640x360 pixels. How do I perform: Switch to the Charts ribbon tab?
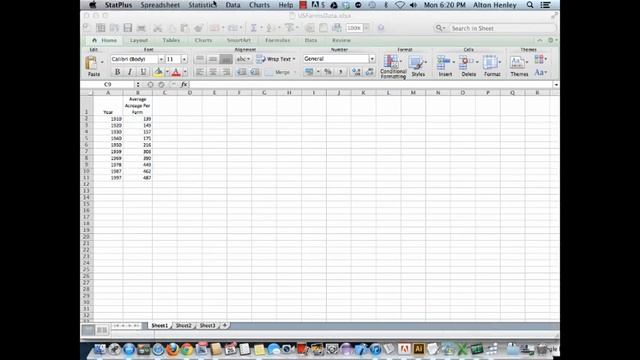click(203, 40)
